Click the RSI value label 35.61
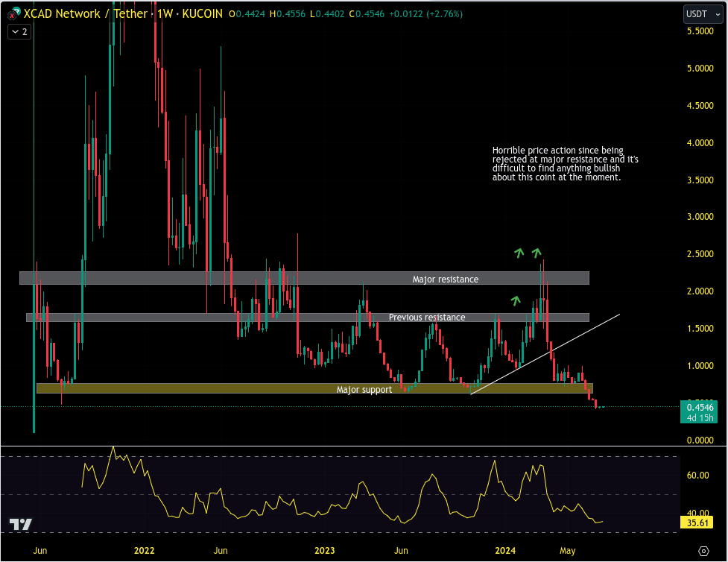This screenshot has width=728, height=562. click(697, 523)
